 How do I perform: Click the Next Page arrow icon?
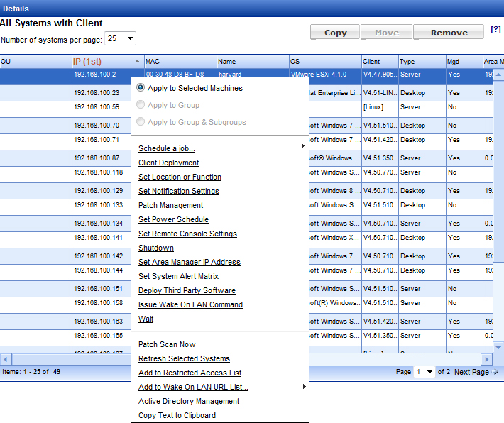pyautogui.click(x=495, y=373)
